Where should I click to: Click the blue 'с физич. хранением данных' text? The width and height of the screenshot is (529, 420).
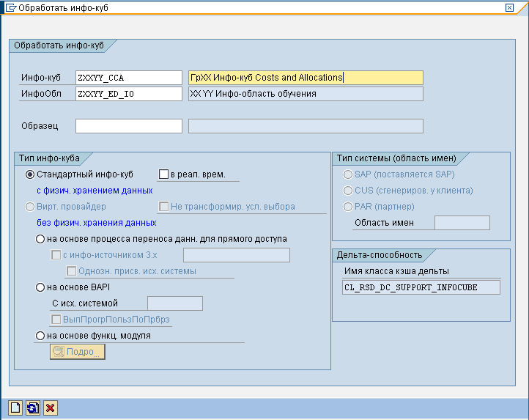pos(95,191)
